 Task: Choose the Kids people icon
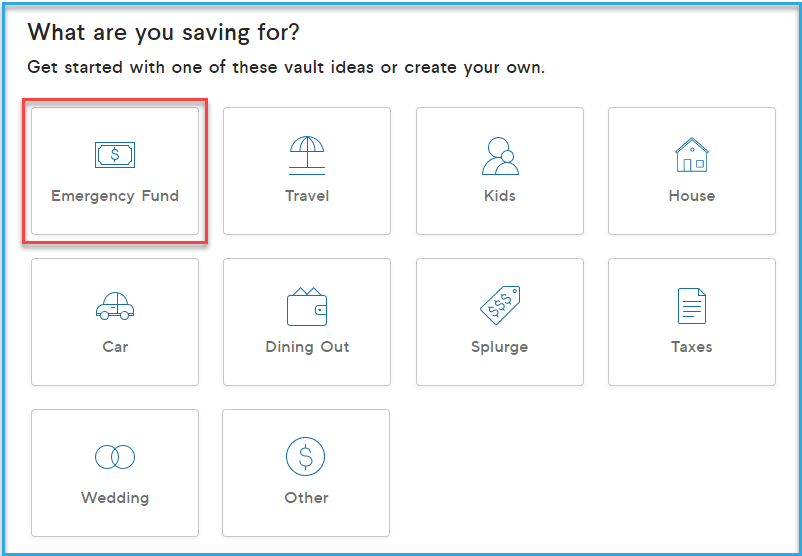(x=500, y=156)
